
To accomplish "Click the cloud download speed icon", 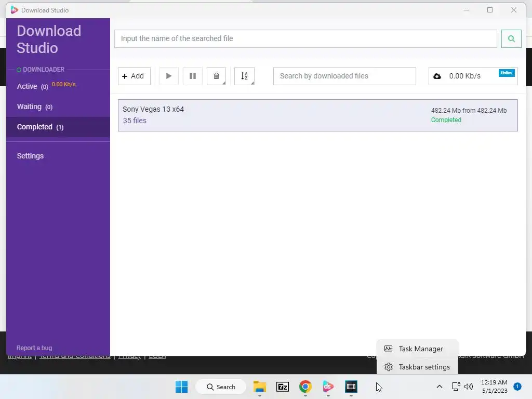I will tap(437, 76).
